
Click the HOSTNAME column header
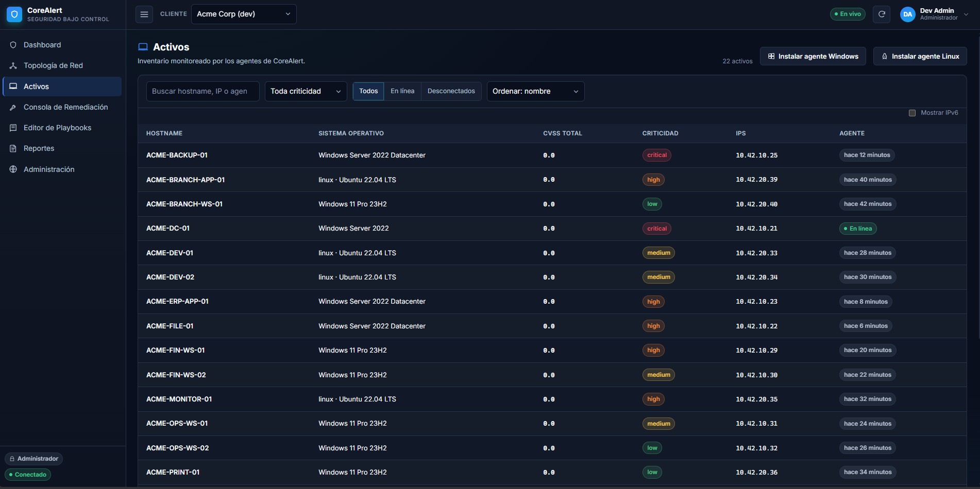[164, 133]
